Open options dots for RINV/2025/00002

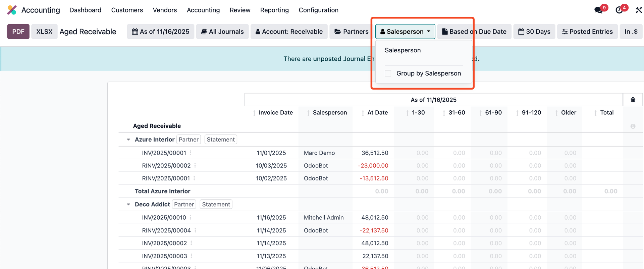[195, 165]
